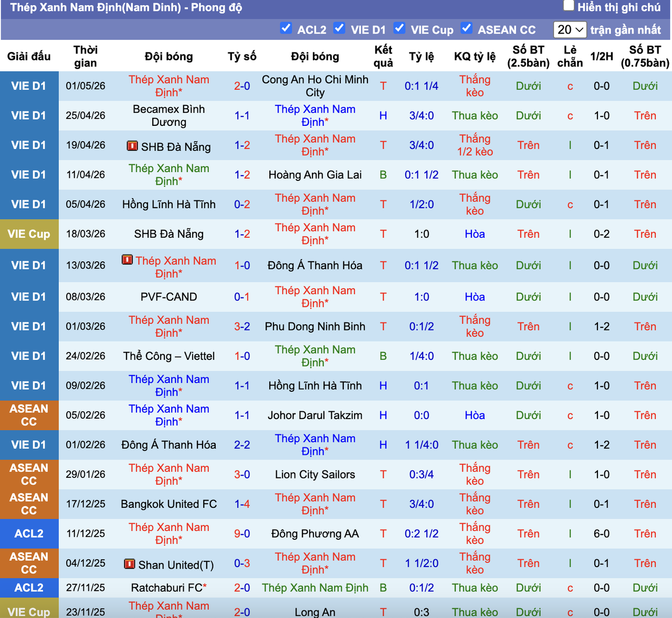Viewport: 672px width, 618px height.
Task: Click the Số BT (0.75bàn) column header
Action: click(x=645, y=56)
